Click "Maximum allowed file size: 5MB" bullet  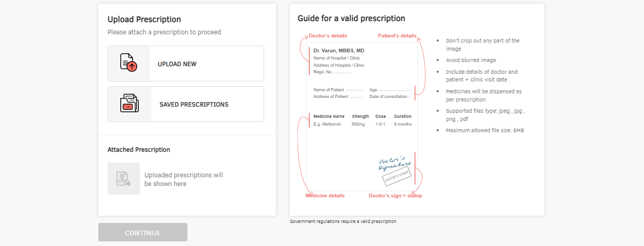click(485, 131)
